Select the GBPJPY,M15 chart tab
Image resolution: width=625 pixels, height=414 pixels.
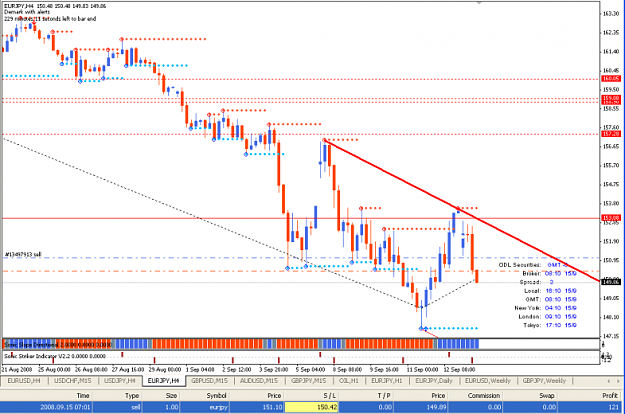309,381
